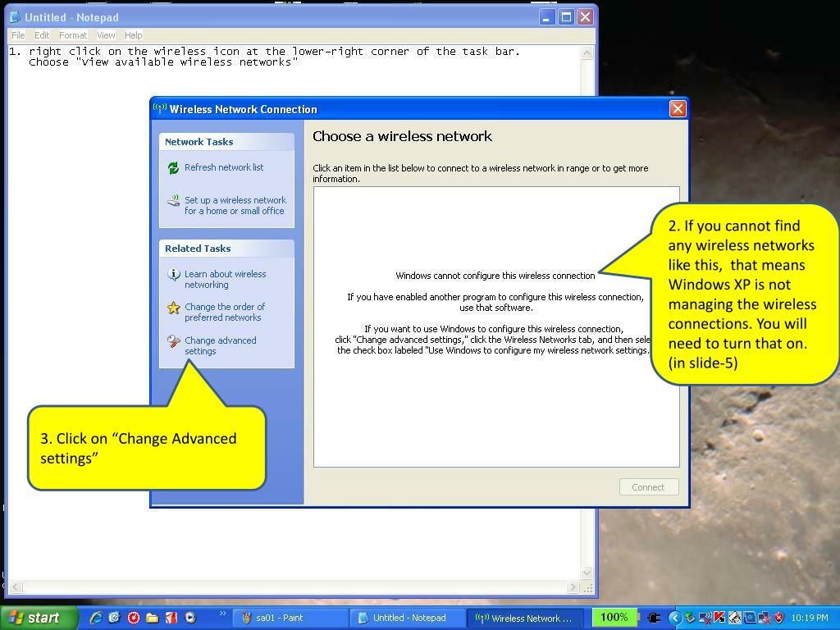
Task: Click the black and white diamond tray icon
Action: [x=734, y=618]
